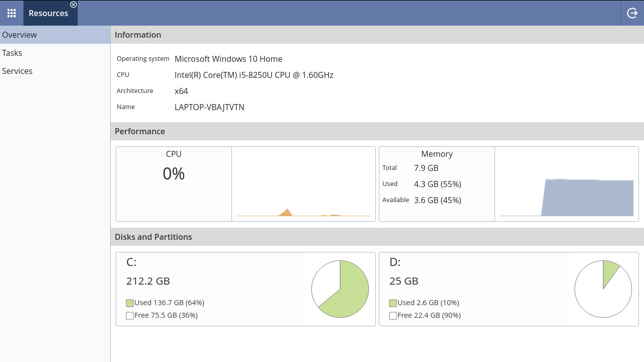
Task: Click D: drive size 25 GB
Action: (x=404, y=281)
